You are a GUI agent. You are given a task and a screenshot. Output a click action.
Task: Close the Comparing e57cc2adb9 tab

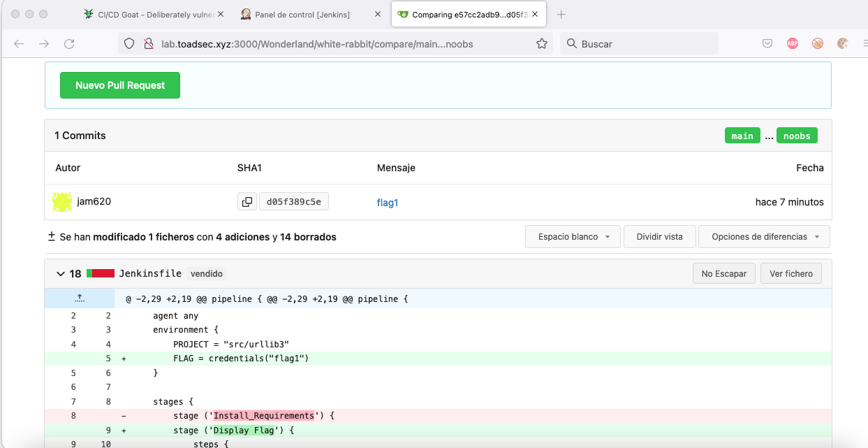[x=535, y=14]
